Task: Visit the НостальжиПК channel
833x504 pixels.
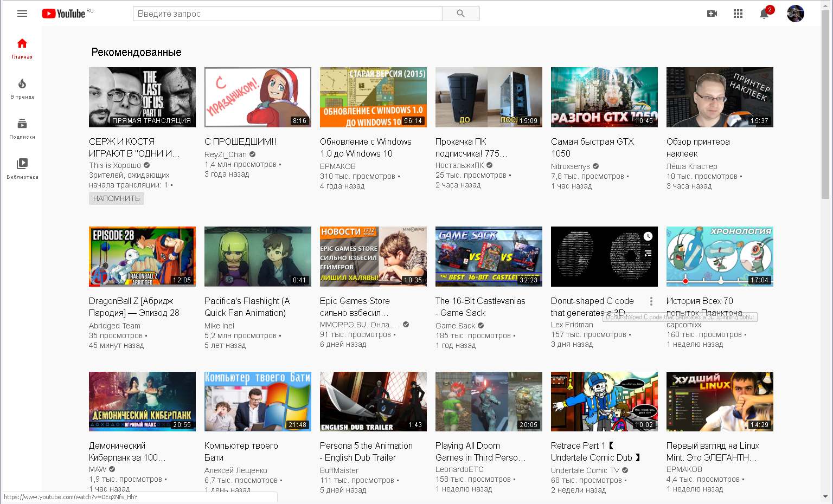Action: point(460,165)
